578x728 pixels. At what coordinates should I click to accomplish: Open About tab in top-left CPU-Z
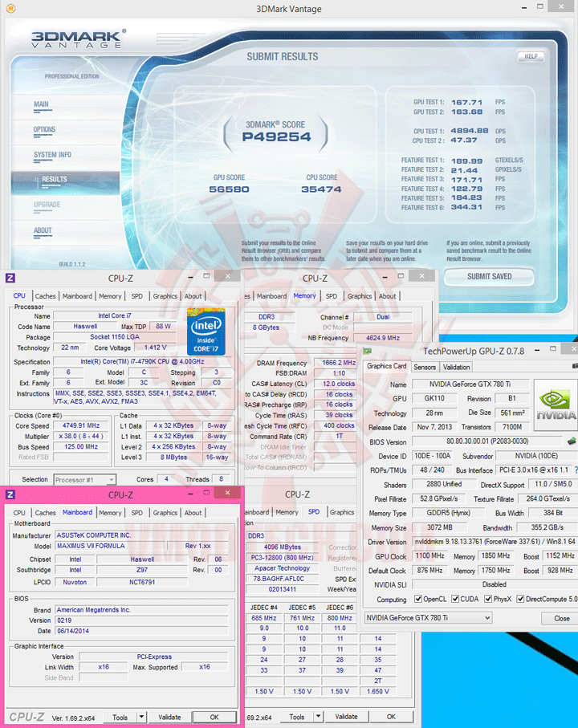(x=193, y=296)
